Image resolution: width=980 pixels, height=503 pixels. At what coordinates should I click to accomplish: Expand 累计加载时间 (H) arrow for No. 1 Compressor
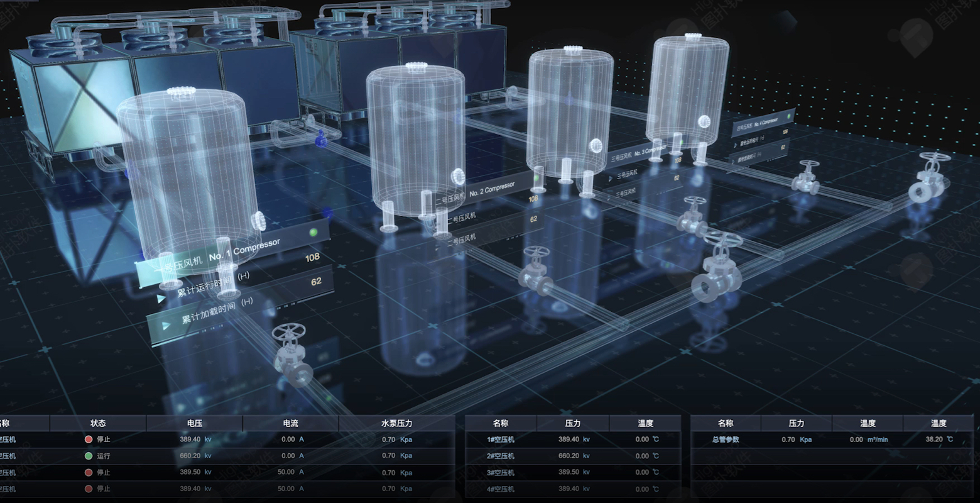[166, 326]
